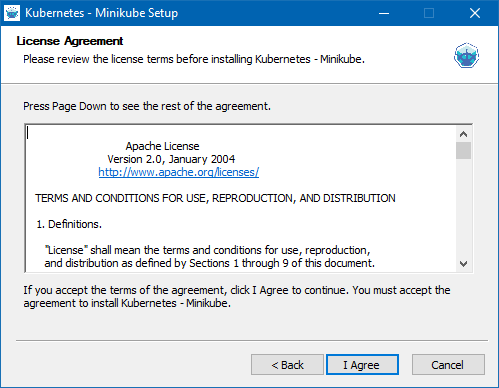Click the scrollbar down arrow in license box
The height and width of the screenshot is (388, 499).
click(463, 264)
